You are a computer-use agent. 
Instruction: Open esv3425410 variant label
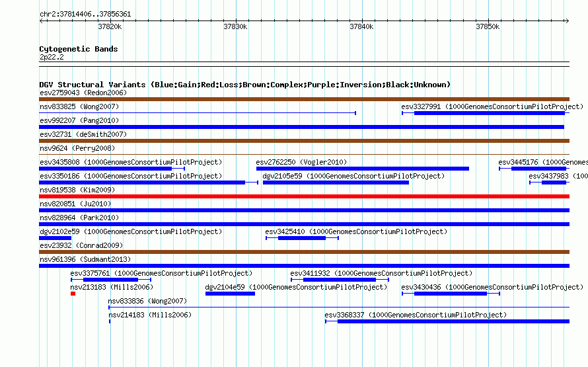[x=356, y=231]
